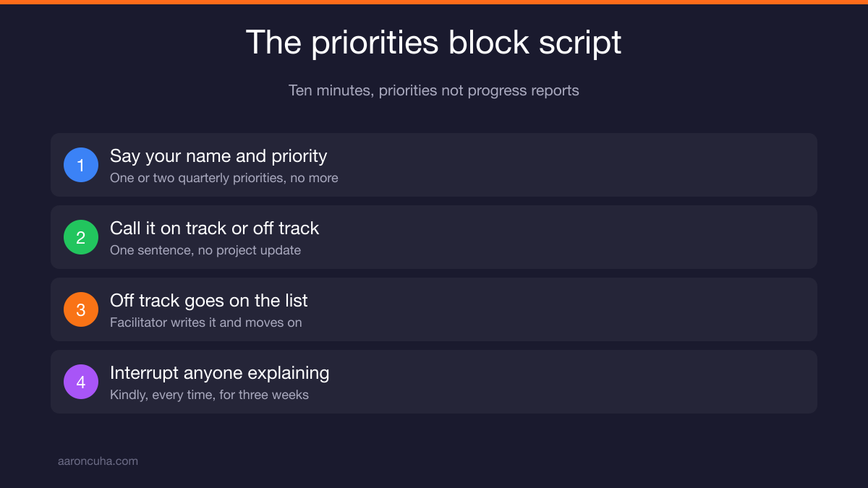Click empty area of fourth step card
Viewport: 868px width, 488px height.
coord(579,382)
